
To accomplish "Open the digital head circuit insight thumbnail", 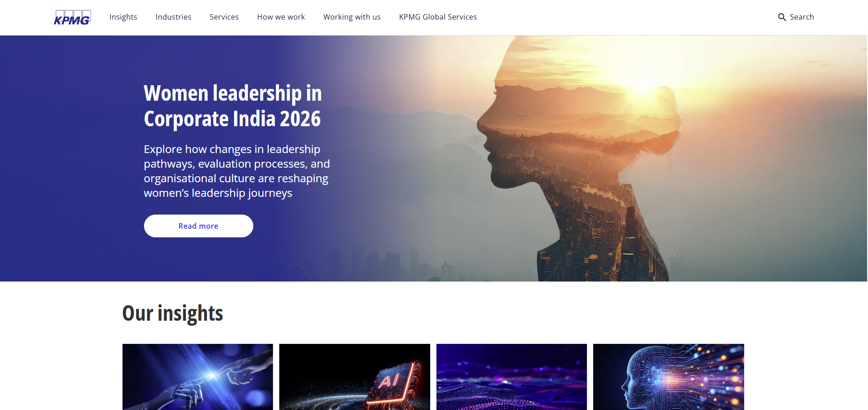I will point(668,377).
